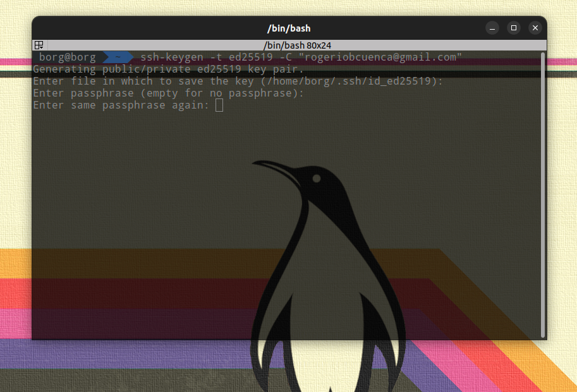Click the "Enter same passphrase again" prompt text
577x392 pixels.
[121, 105]
